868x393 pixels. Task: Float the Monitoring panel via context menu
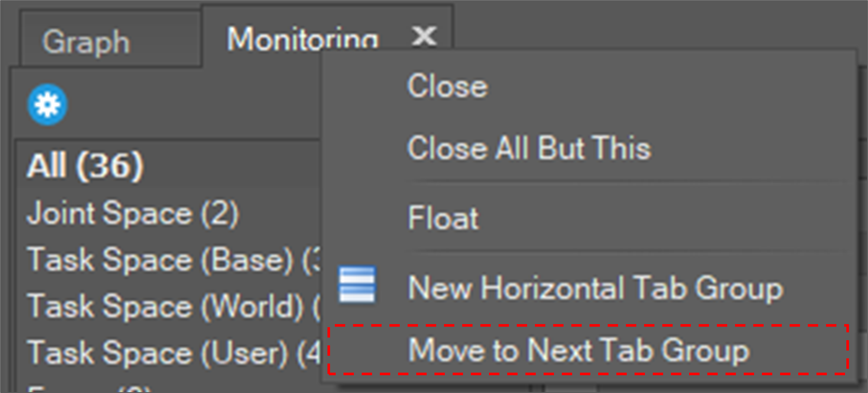443,218
